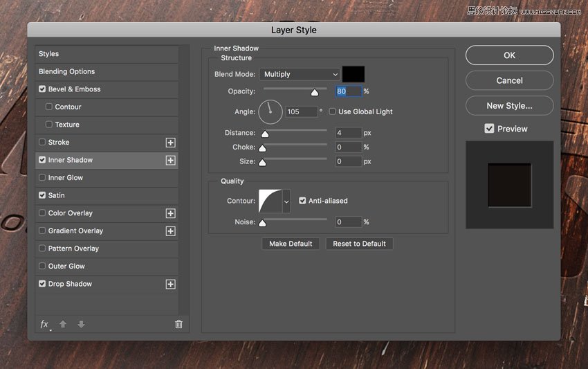Click the move effect down arrow
The image size is (588, 369).
pyautogui.click(x=81, y=324)
